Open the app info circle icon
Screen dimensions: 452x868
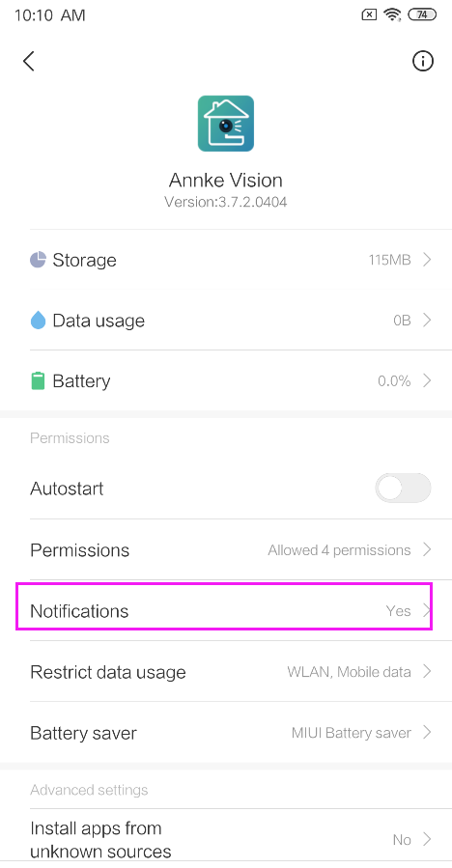coord(423,61)
